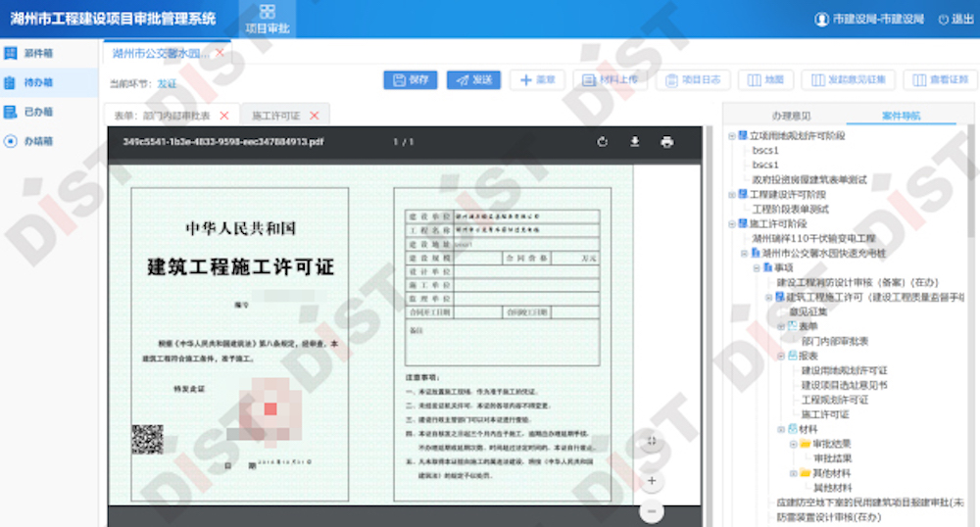Collapse the 材料 folder node
980x527 pixels.
781,429
